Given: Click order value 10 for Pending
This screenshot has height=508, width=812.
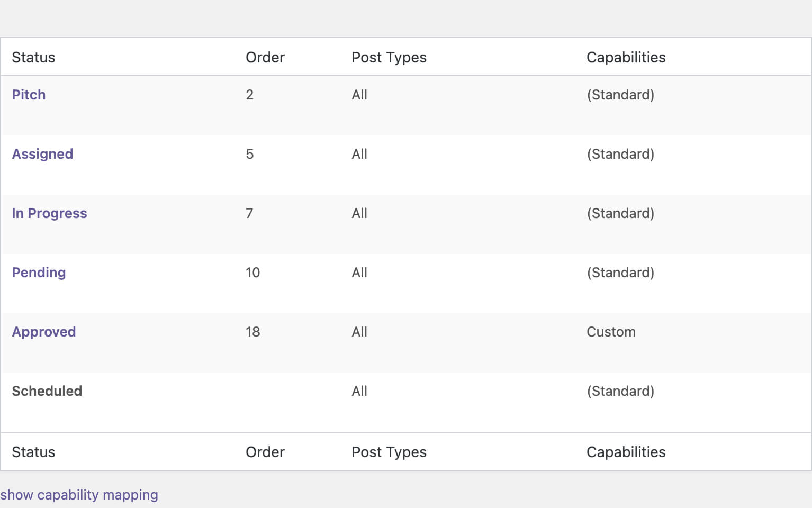Looking at the screenshot, I should click(x=252, y=273).
